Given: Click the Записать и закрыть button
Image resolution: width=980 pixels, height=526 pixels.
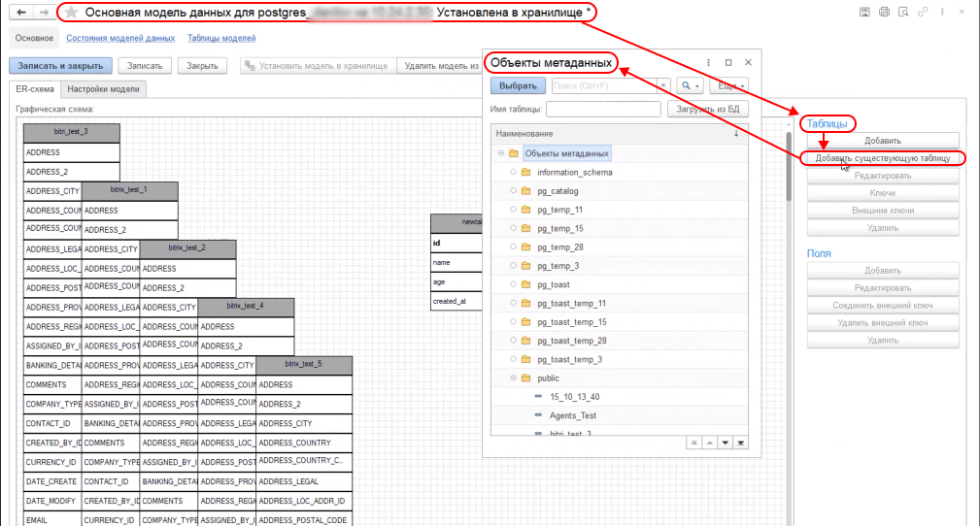Looking at the screenshot, I should click(60, 66).
